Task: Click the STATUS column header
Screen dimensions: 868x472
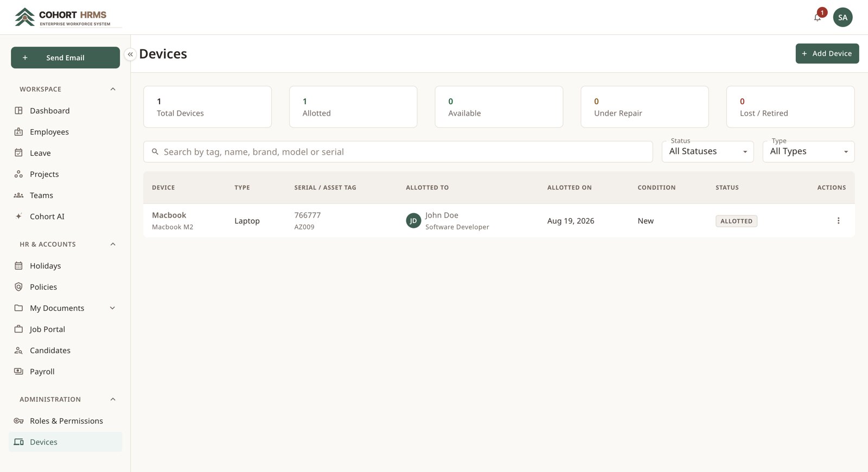Action: coord(727,188)
